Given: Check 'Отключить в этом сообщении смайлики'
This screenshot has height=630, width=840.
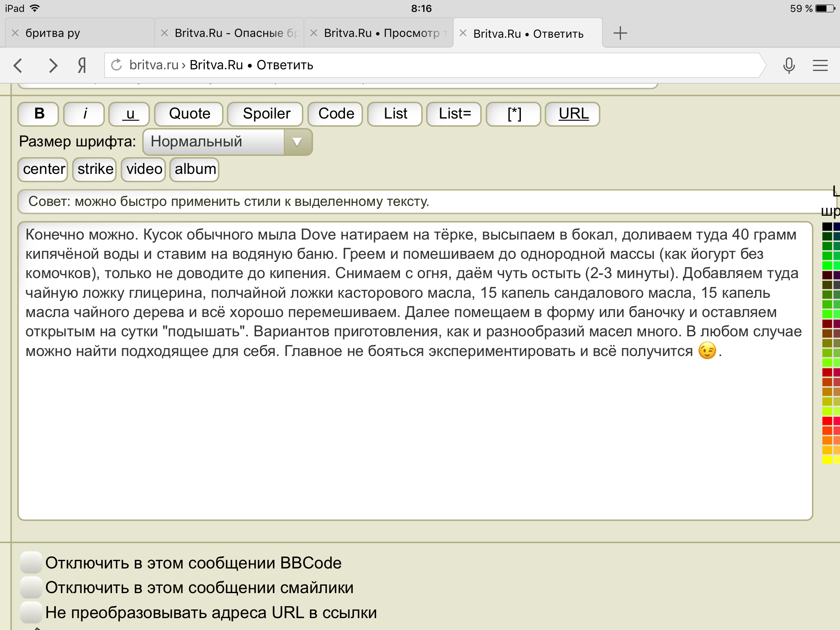Looking at the screenshot, I should [31, 587].
